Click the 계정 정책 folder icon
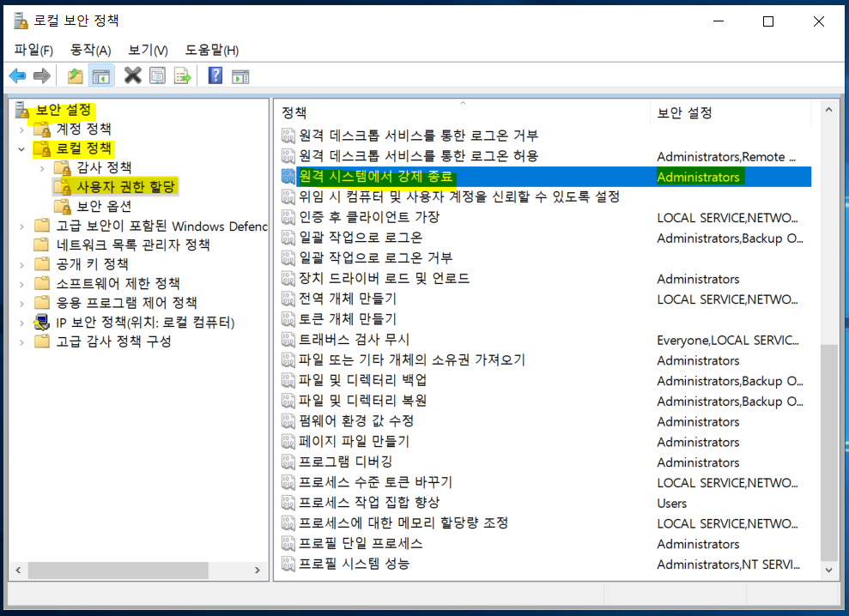Viewport: 849px width, 616px height. 42,130
